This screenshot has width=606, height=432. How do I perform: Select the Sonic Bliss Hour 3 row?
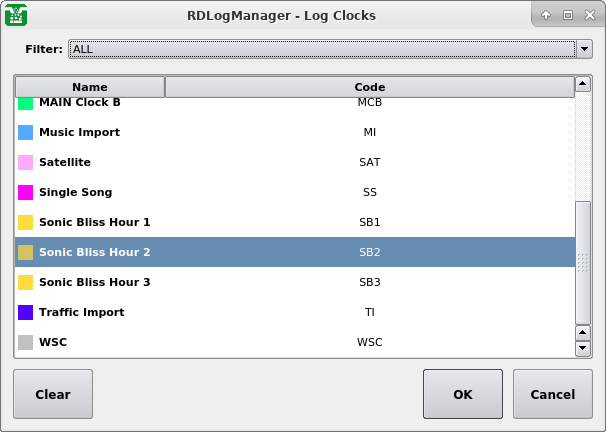pos(94,282)
